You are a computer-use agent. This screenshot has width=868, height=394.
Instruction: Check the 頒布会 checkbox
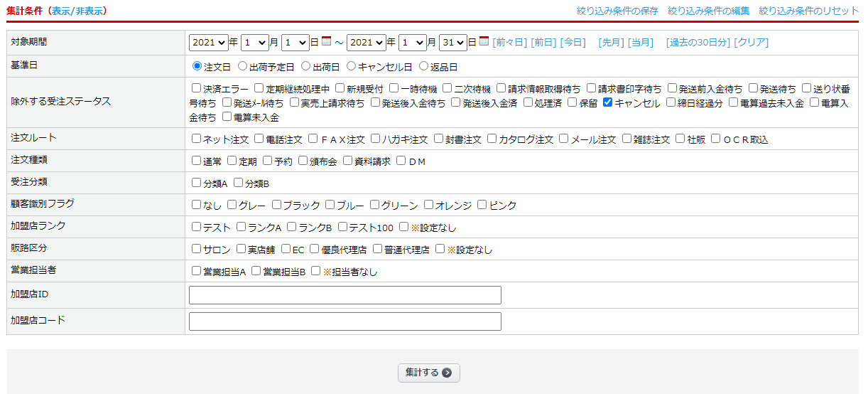(x=303, y=161)
